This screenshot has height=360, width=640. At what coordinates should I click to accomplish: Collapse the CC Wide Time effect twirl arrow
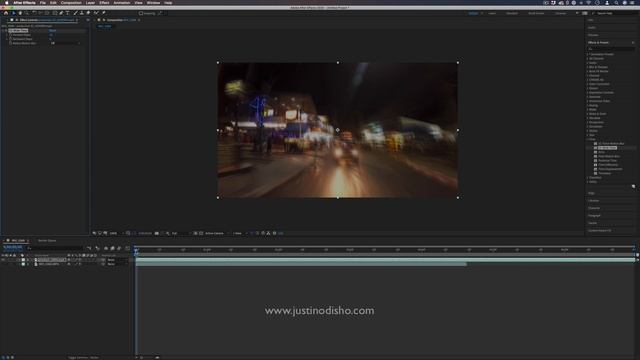[x=3, y=31]
